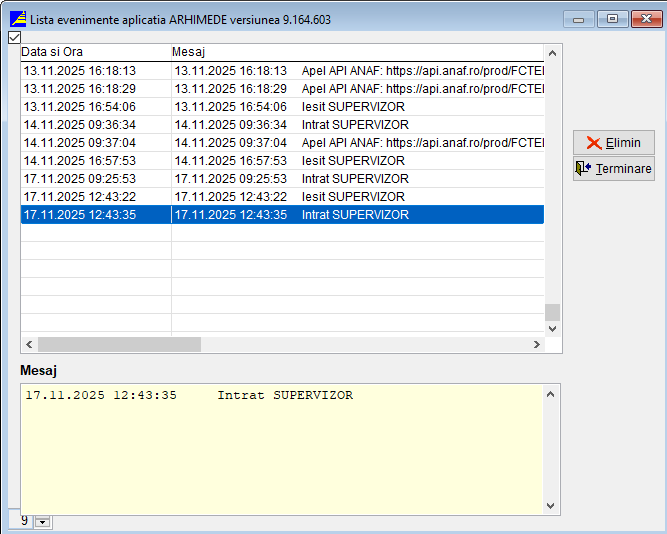
Task: Click the red X icon on Elimin
Action: (594, 143)
